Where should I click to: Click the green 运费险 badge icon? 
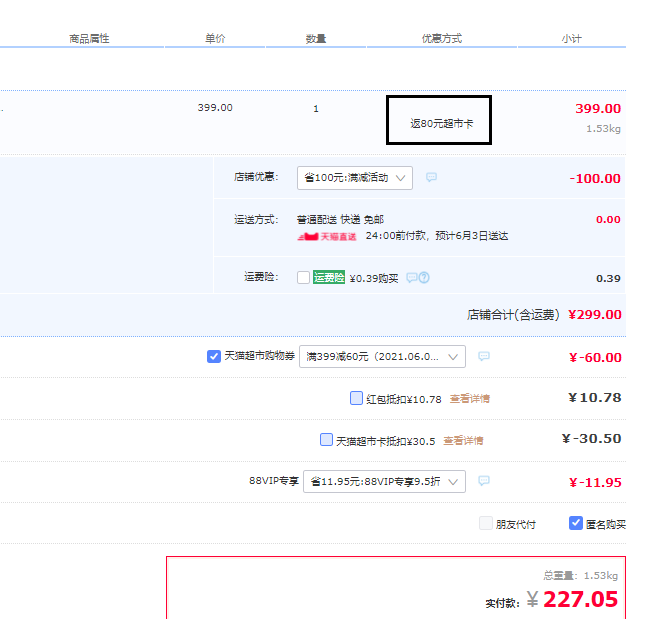pyautogui.click(x=329, y=278)
